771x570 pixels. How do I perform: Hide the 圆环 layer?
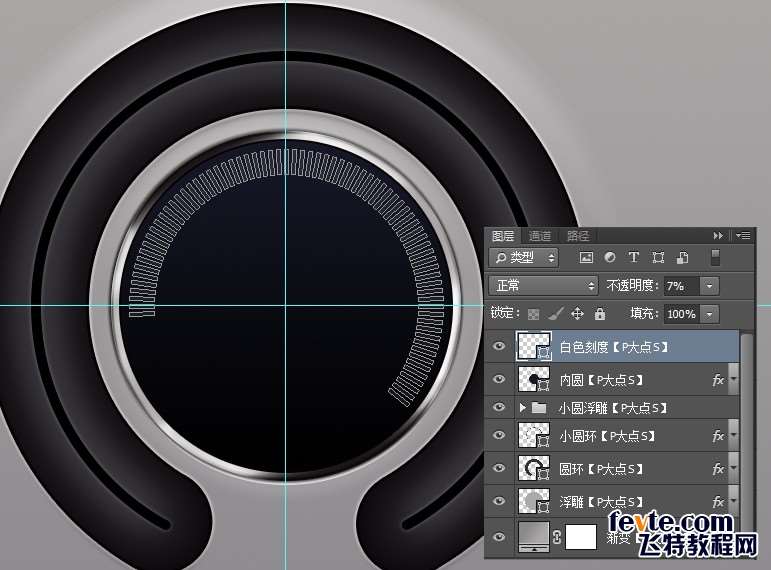[499, 468]
